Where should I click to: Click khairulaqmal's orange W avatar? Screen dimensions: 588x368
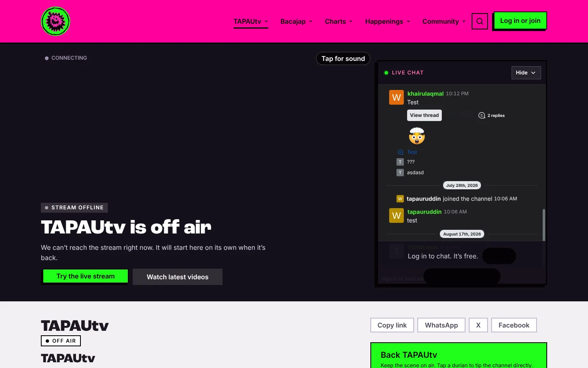(396, 97)
